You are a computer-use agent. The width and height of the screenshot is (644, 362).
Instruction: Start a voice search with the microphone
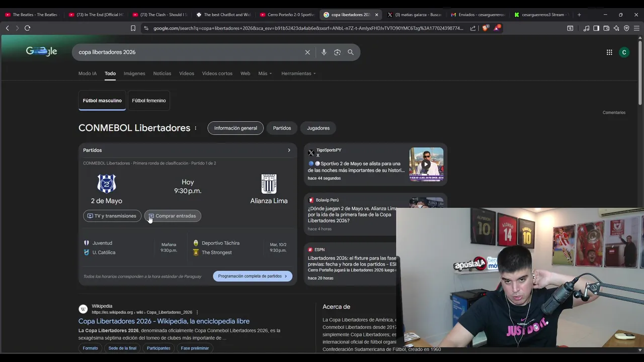324,52
